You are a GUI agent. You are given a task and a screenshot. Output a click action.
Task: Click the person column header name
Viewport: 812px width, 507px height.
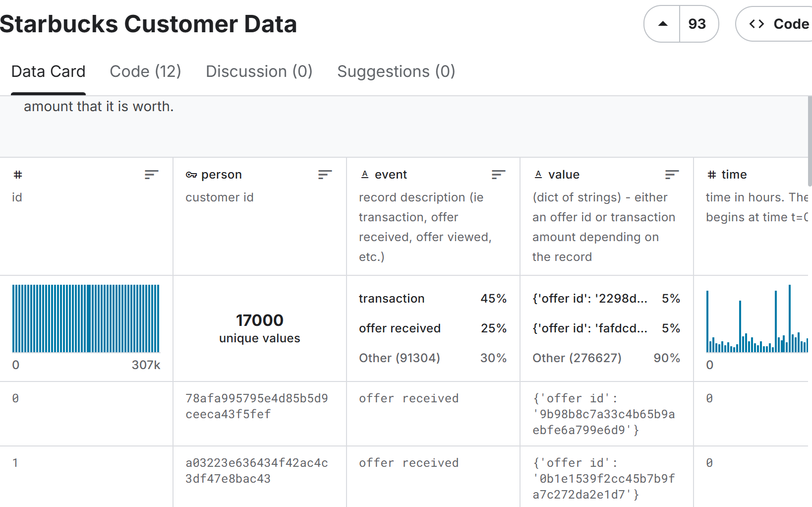(x=222, y=175)
